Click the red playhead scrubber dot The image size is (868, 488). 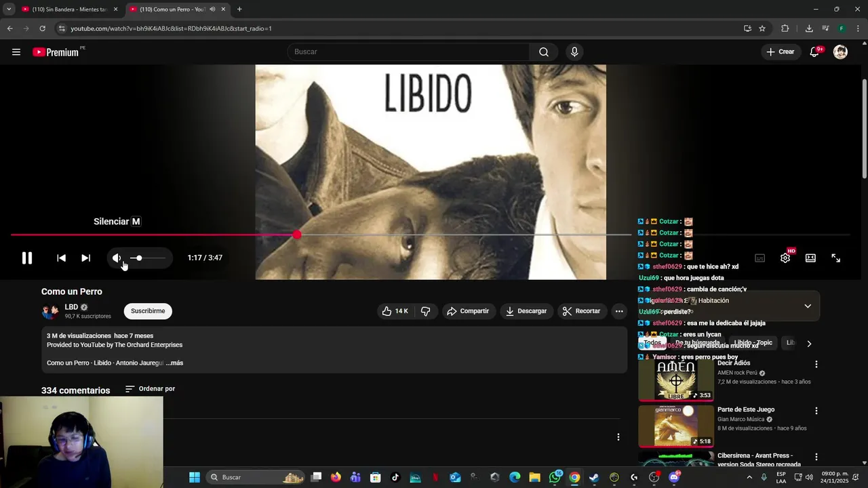click(297, 235)
